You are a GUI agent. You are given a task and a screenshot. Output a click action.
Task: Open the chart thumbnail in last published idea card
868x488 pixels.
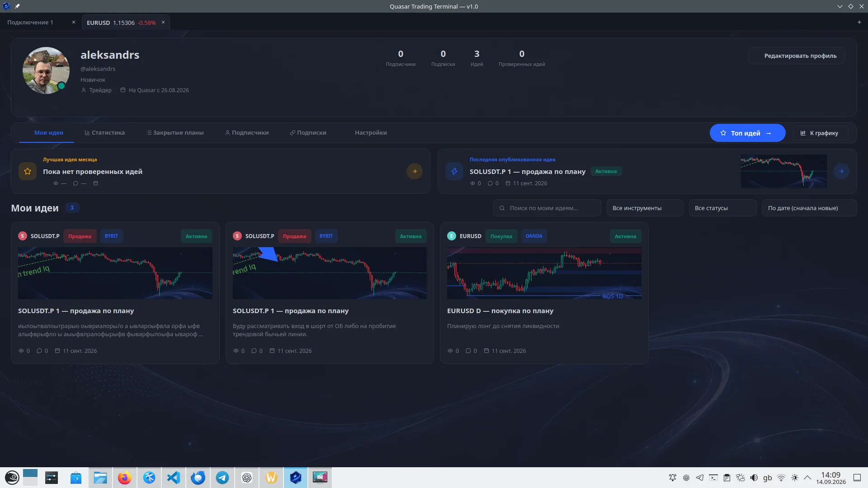point(784,172)
